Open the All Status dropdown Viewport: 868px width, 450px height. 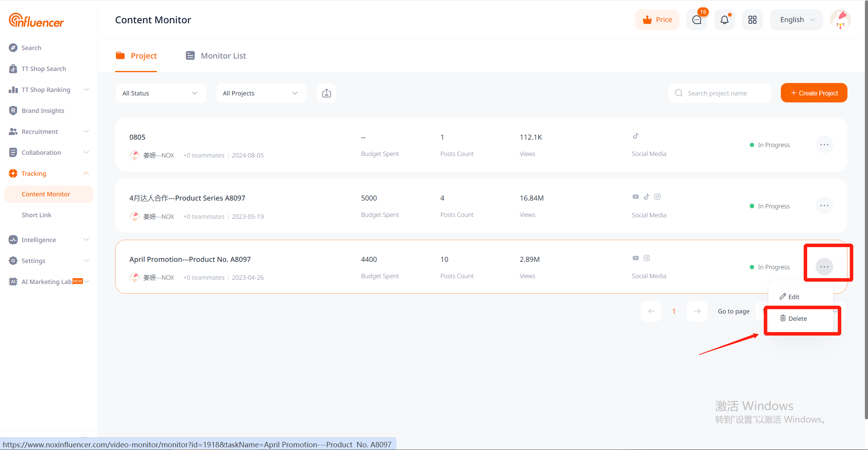(x=160, y=93)
